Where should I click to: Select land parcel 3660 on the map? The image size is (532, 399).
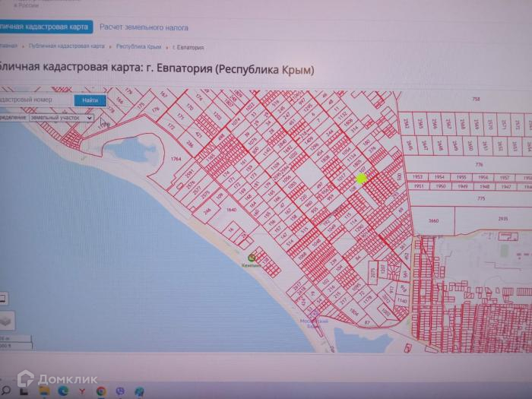(x=432, y=220)
